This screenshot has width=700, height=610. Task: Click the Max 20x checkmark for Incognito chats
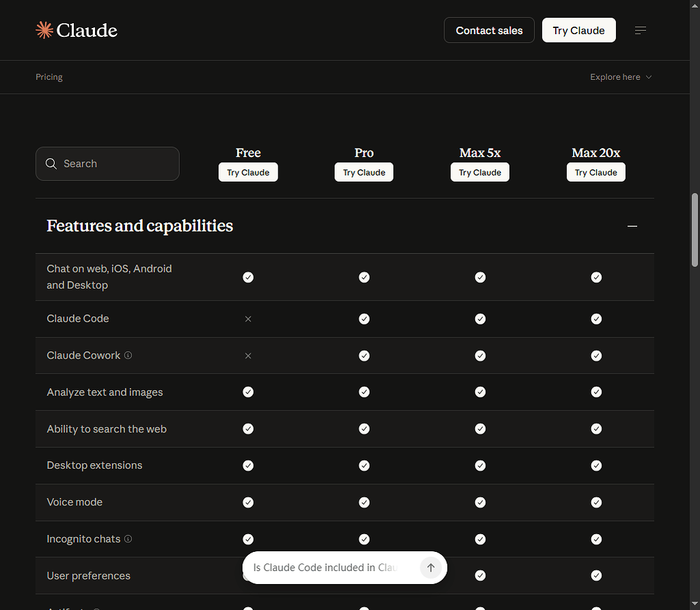coord(596,539)
